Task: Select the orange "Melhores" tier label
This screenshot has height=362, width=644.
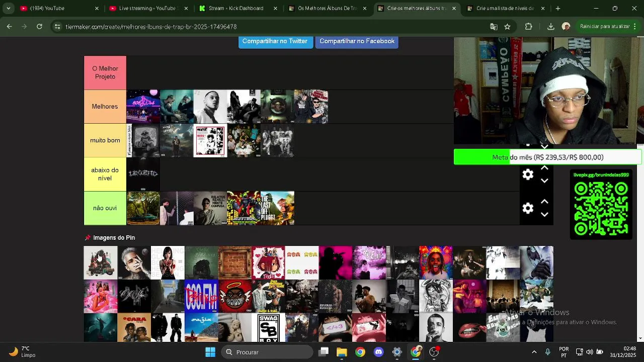Action: (x=105, y=107)
